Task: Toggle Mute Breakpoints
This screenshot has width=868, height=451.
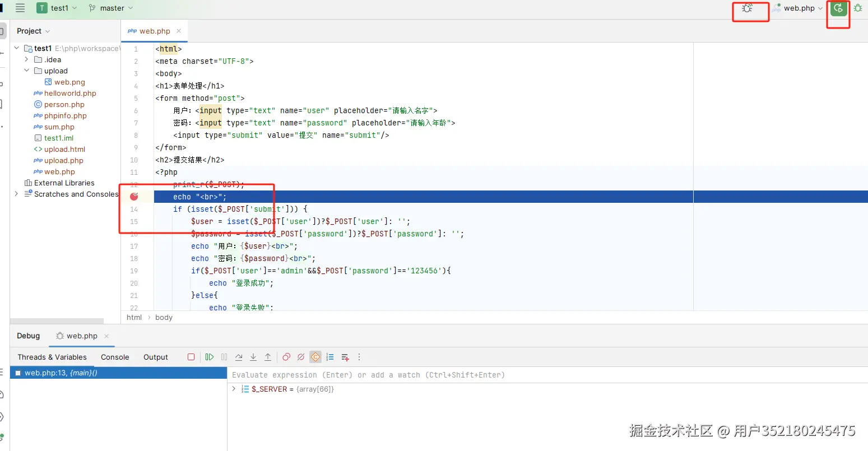Action: (x=301, y=357)
